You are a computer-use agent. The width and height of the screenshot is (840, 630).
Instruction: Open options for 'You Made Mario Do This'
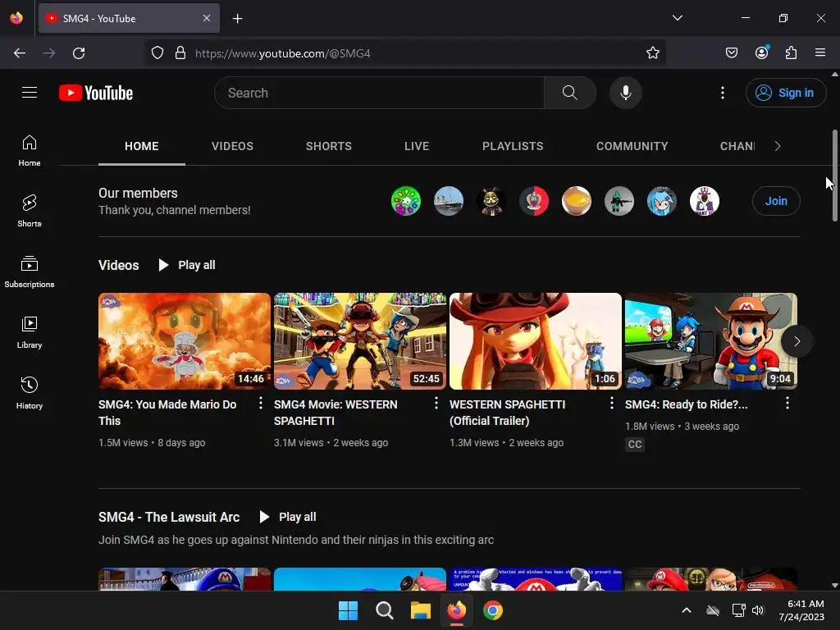tap(261, 404)
